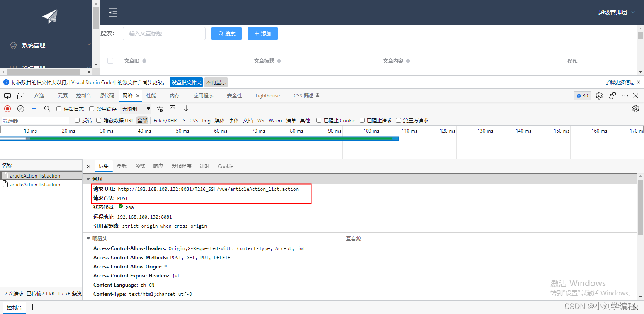The height and width of the screenshot is (314, 644).
Task: Open DevTools more options ellipsis
Action: coord(625,96)
